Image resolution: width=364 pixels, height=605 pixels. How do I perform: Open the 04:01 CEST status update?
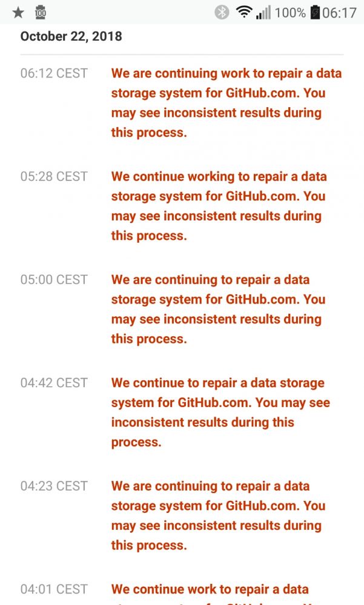click(226, 590)
